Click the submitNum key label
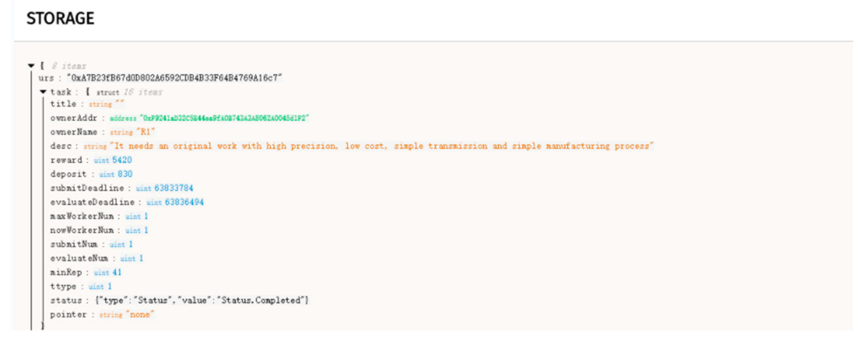This screenshot has width=868, height=345. pyautogui.click(x=74, y=245)
